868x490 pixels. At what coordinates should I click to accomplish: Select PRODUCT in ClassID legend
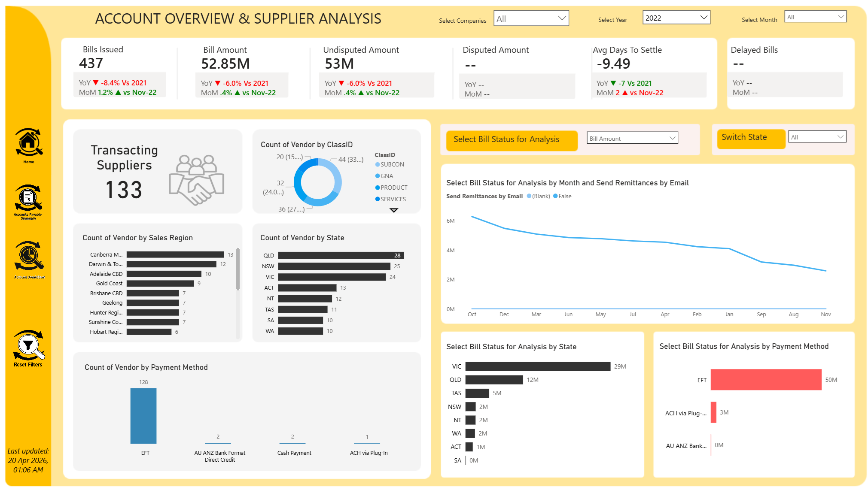click(x=391, y=188)
